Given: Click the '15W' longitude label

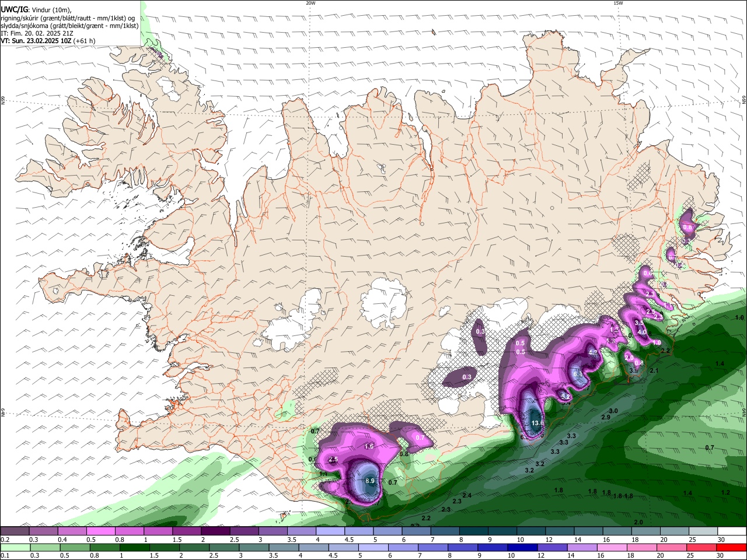Looking at the screenshot, I should click(617, 3).
